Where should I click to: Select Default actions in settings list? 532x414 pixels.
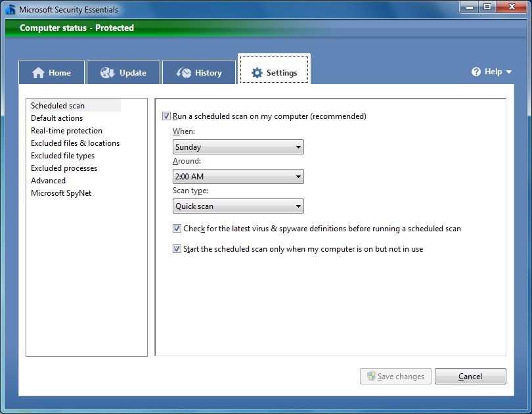[x=56, y=118]
